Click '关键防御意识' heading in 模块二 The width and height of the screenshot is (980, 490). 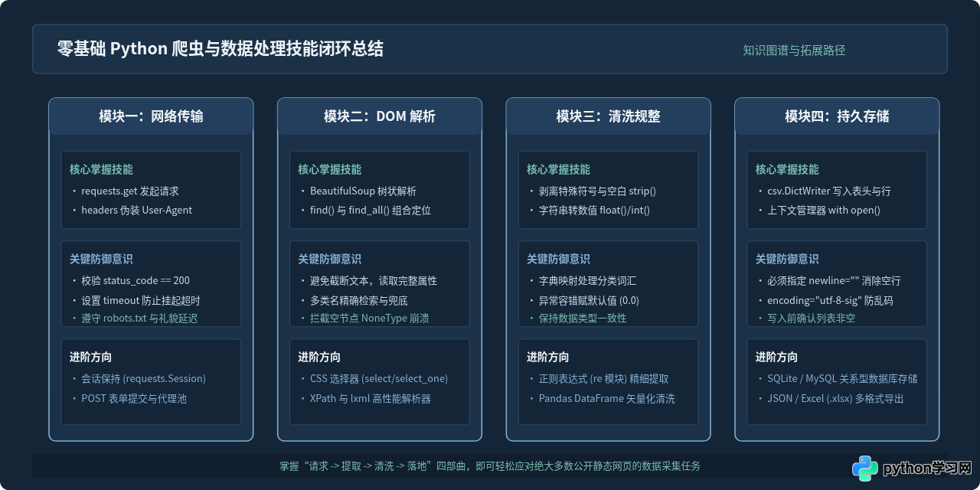pos(329,260)
